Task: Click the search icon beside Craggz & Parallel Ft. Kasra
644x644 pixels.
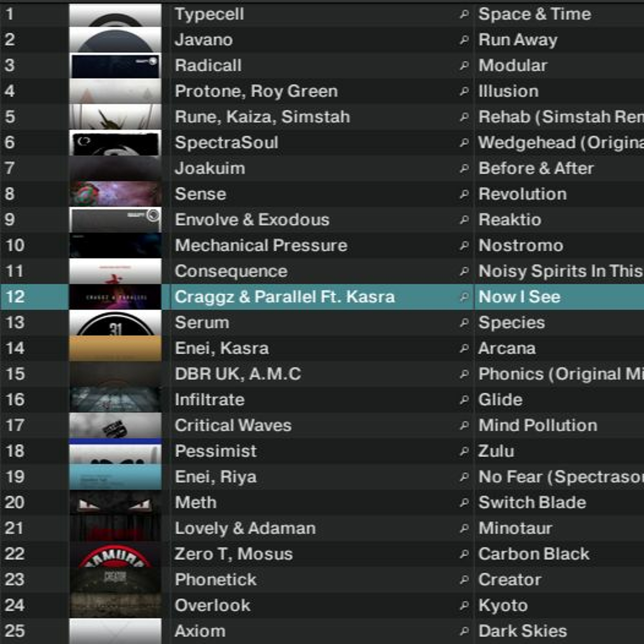Action: pyautogui.click(x=464, y=297)
